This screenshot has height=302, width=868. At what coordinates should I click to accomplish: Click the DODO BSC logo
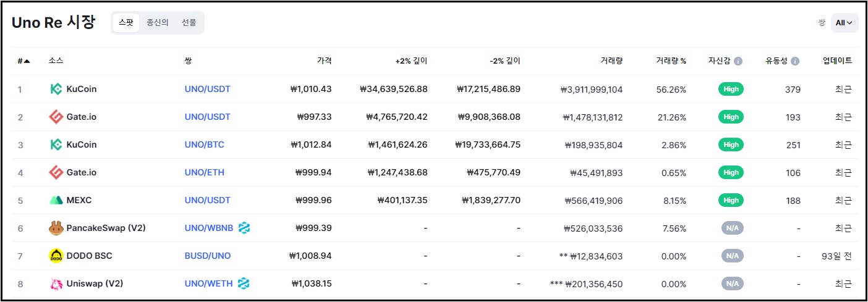tap(56, 256)
